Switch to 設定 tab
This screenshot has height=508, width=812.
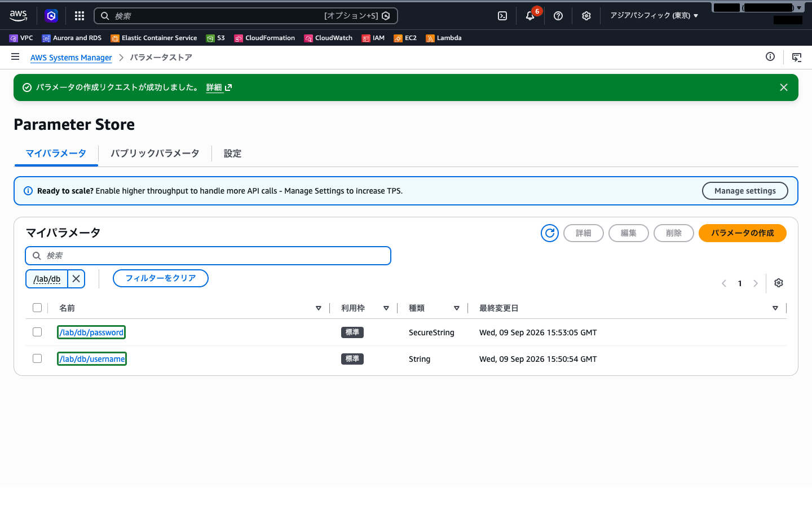232,154
